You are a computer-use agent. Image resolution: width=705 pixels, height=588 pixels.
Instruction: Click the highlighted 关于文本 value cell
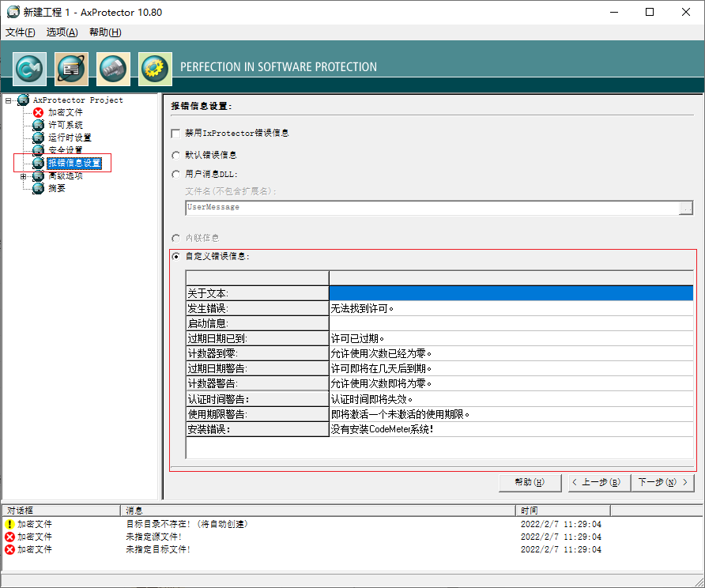click(x=511, y=293)
